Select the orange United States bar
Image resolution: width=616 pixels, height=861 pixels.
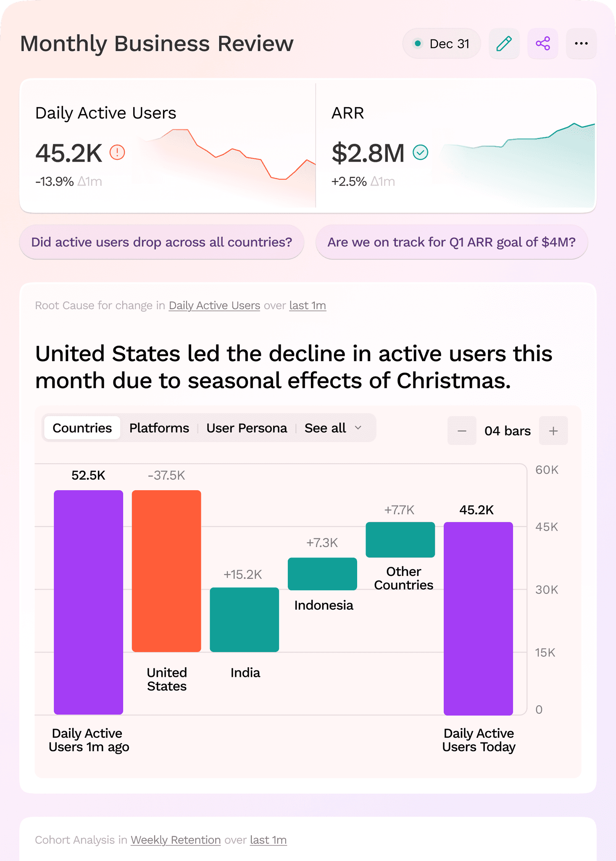point(166,571)
